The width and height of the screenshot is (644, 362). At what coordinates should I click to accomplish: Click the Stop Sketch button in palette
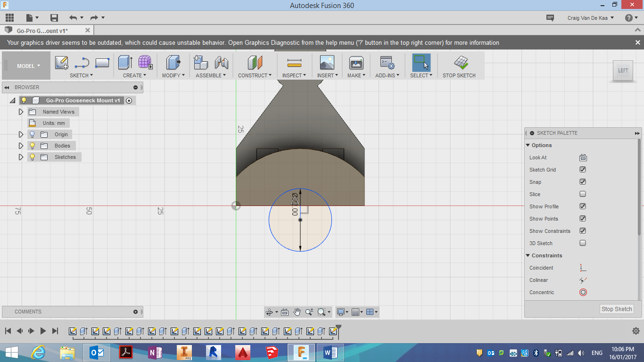tap(617, 309)
